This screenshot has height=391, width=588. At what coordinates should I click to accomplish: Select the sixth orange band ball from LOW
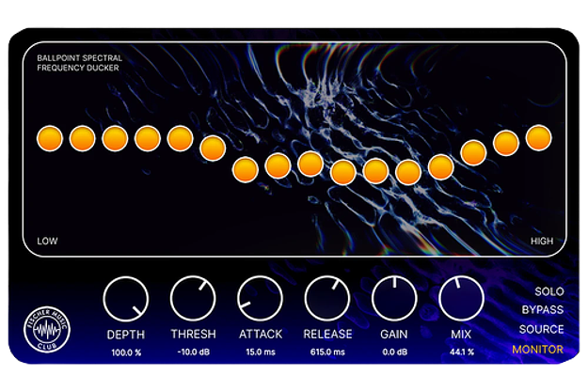click(x=213, y=149)
